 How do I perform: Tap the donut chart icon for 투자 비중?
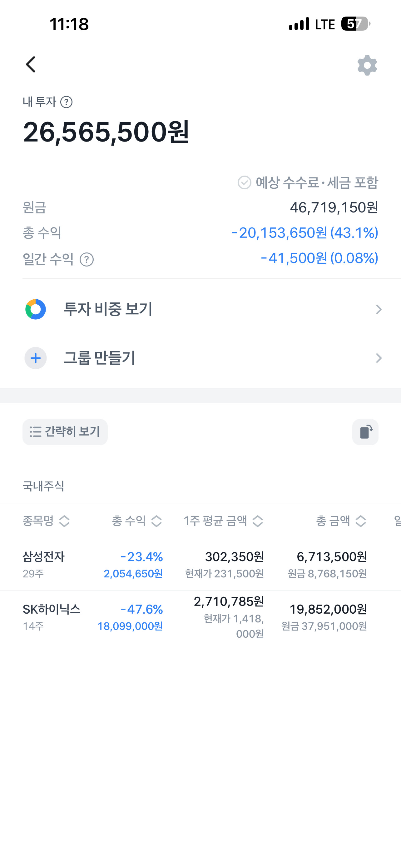[x=36, y=309]
